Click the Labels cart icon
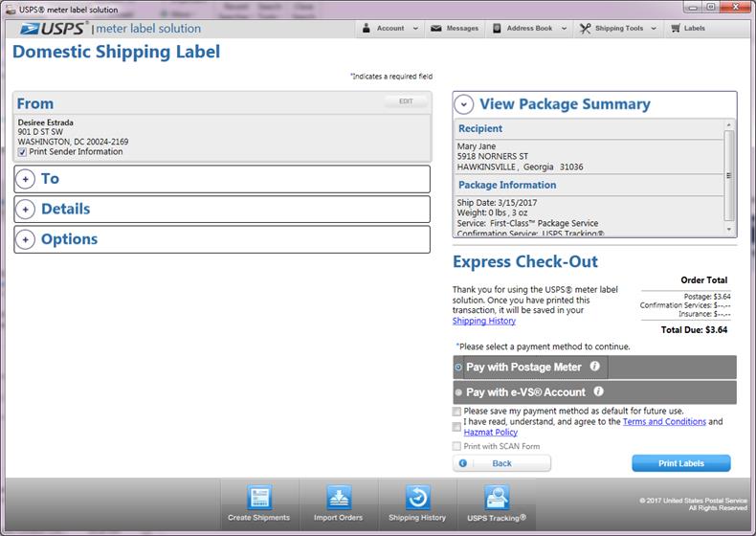 676,29
